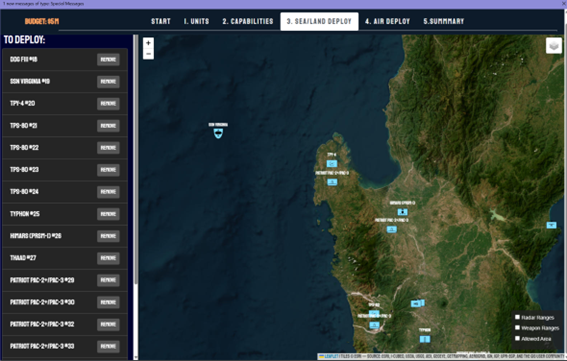Remove TPS-80 #24 from deploy list
The image size is (567, 361).
108,192
